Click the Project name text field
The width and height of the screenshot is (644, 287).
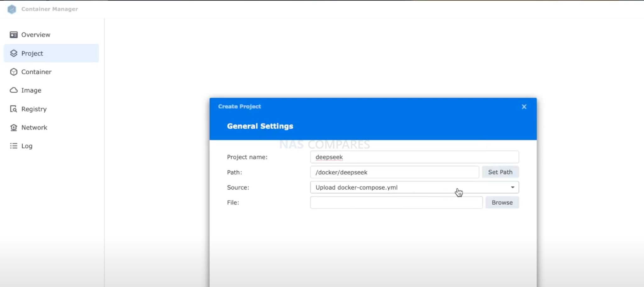coord(414,157)
